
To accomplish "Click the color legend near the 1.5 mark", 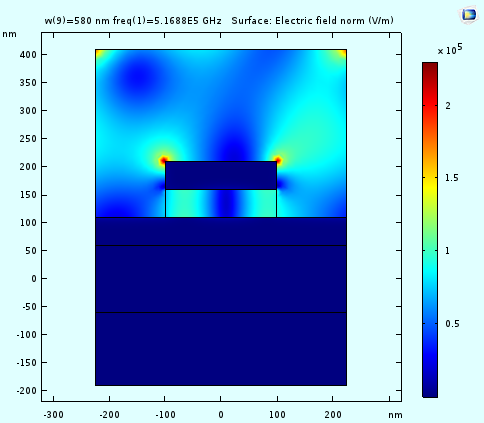I will pos(430,178).
